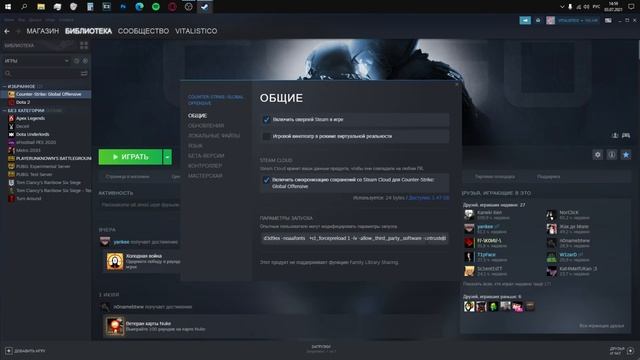
Task: Open Photoshop from the taskbar
Action: [123, 7]
